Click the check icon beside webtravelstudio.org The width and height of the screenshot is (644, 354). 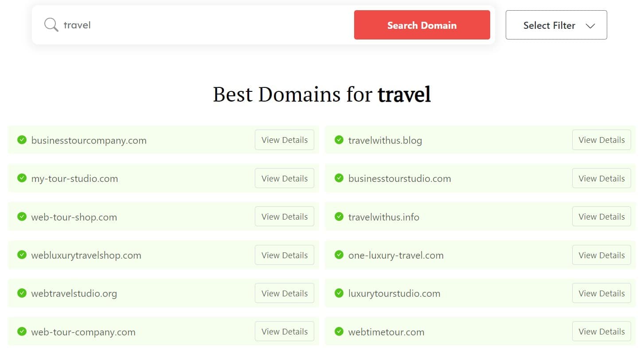(x=22, y=293)
